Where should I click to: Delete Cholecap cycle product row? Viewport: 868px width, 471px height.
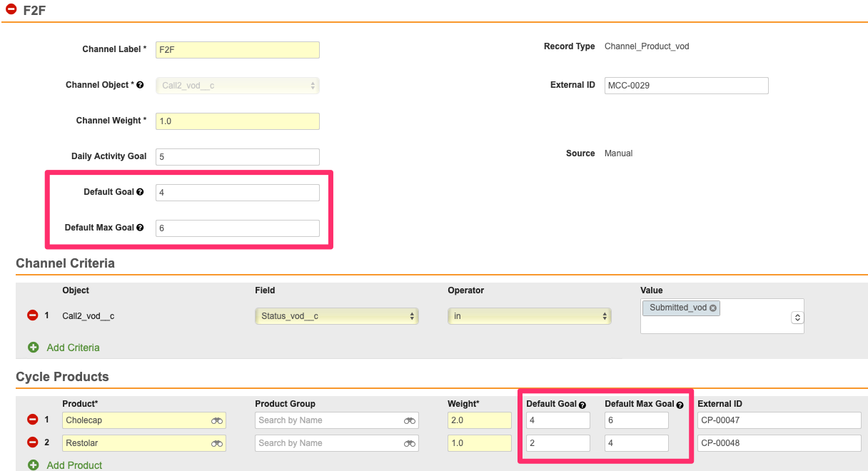[32, 420]
